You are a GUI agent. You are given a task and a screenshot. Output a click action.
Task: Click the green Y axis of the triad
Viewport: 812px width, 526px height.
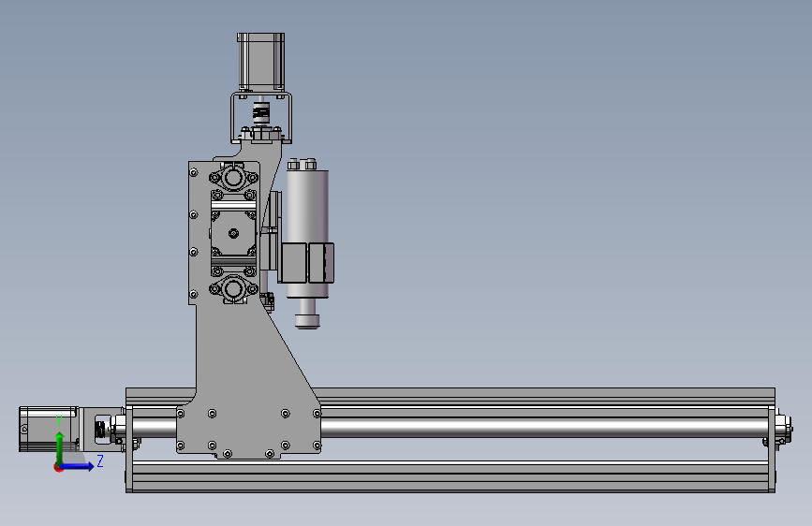click(60, 447)
